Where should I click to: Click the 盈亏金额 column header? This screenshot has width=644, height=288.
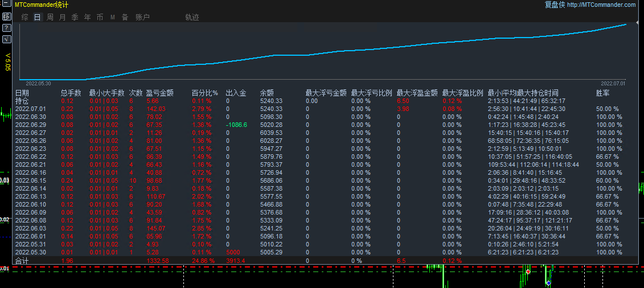coord(160,93)
